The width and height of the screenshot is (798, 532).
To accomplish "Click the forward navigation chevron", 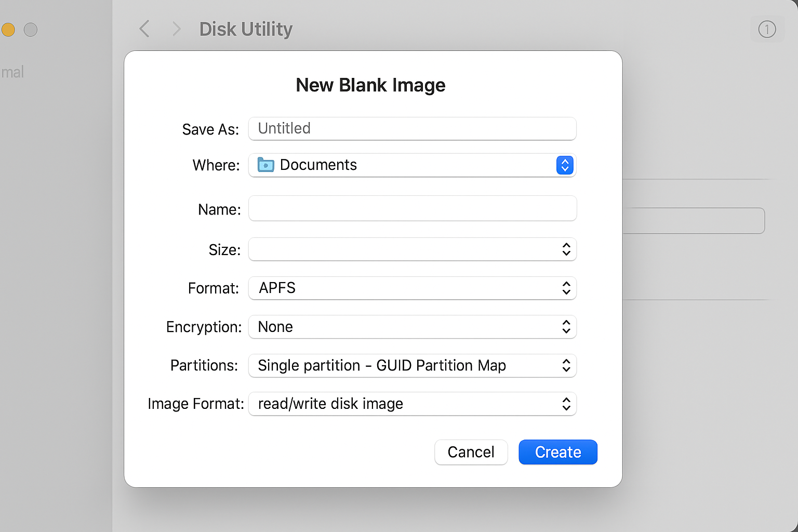I will coord(177,29).
